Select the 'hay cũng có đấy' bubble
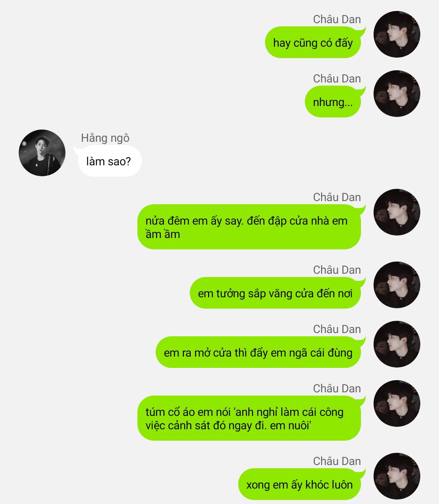439x504 pixels. click(x=313, y=43)
